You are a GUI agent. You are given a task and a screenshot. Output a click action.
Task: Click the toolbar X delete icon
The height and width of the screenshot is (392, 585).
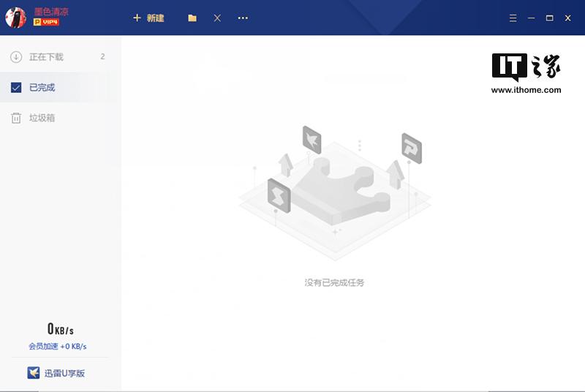coord(217,18)
